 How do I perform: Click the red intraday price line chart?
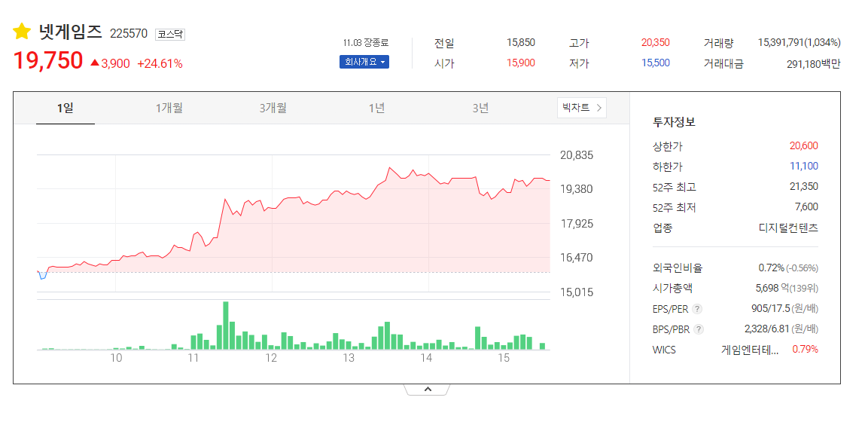301,199
